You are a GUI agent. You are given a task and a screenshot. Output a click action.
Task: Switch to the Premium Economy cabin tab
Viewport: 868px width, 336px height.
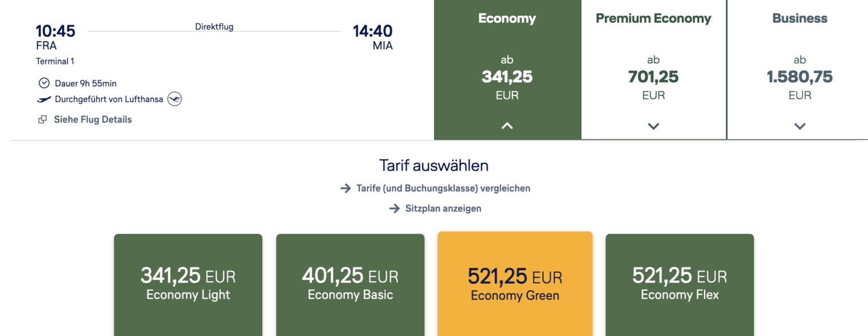click(x=653, y=18)
